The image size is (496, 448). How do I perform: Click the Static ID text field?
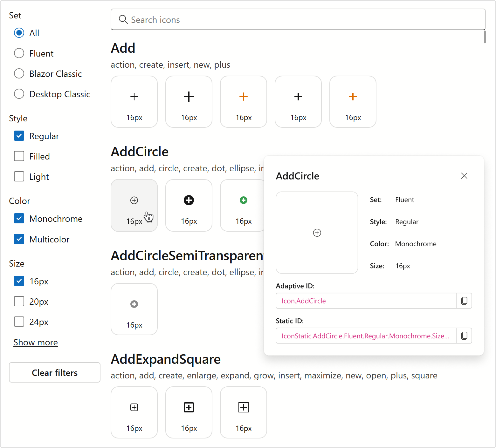[x=366, y=336]
